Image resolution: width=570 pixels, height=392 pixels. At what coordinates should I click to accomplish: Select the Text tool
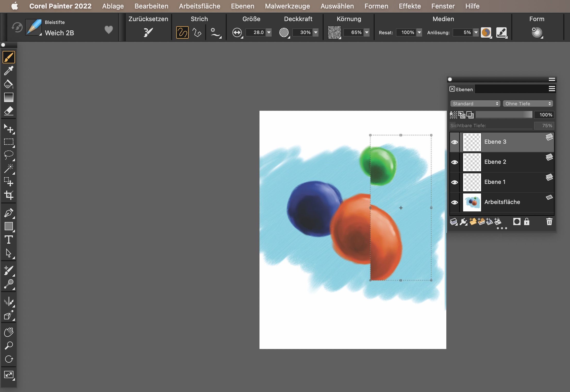[9, 240]
